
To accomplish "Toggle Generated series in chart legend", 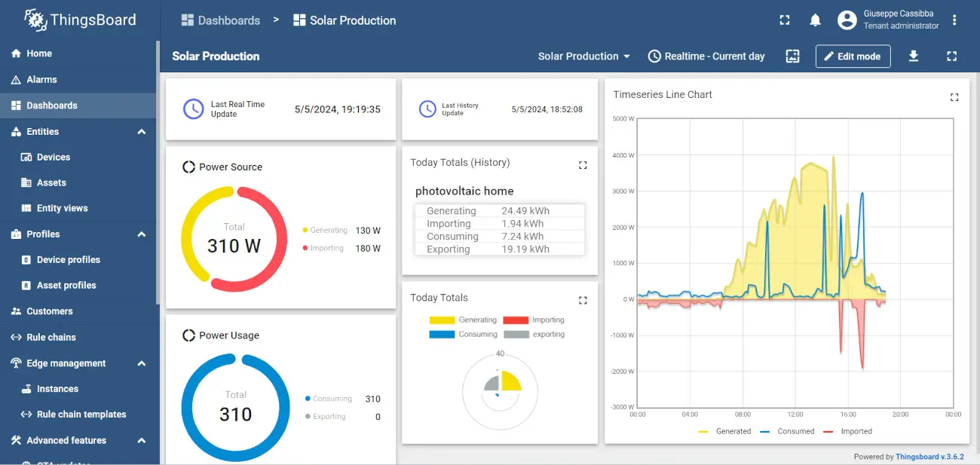I will pyautogui.click(x=724, y=431).
